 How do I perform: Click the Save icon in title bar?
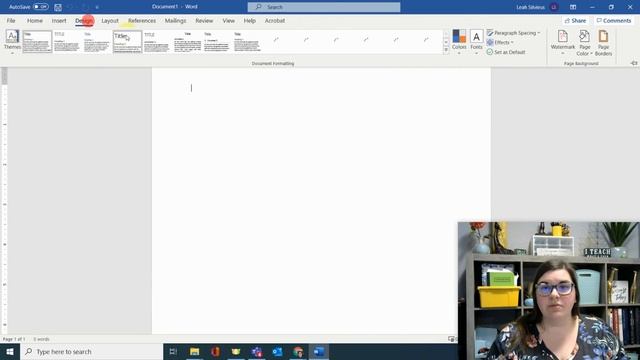coord(58,7)
